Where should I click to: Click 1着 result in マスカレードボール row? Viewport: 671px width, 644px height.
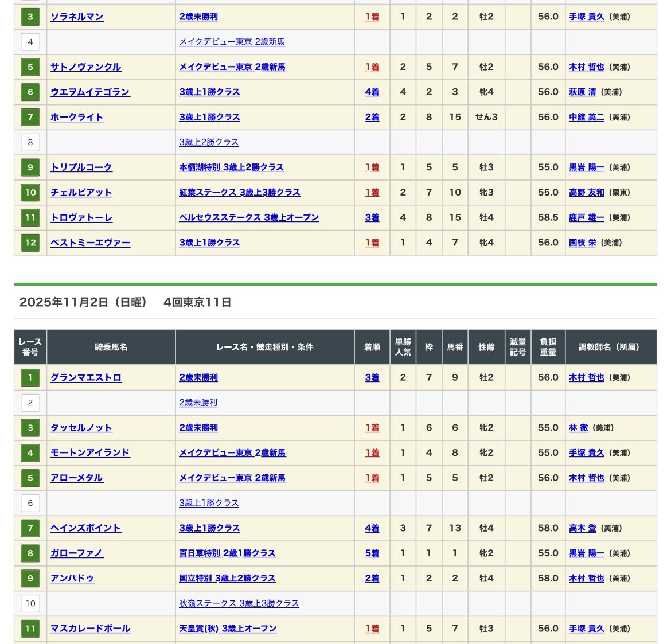tap(372, 629)
